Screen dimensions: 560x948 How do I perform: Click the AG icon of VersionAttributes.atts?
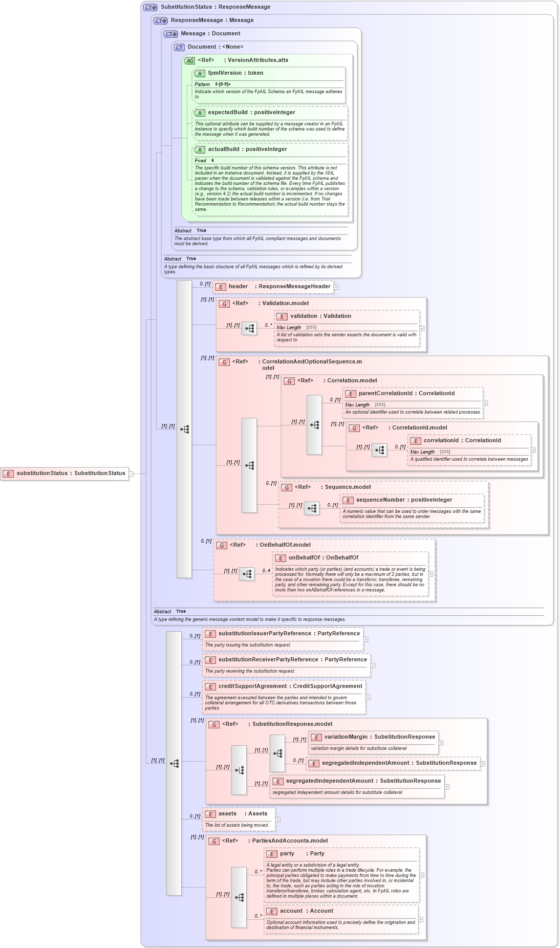[189, 60]
